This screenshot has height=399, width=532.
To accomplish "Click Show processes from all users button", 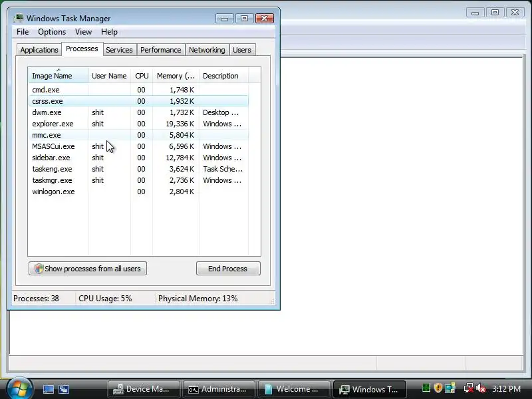I will pos(88,269).
